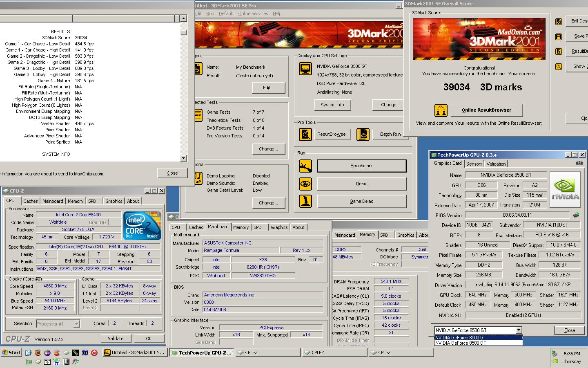
Task: Click the 39034 3D marks score text
Action: tap(483, 87)
